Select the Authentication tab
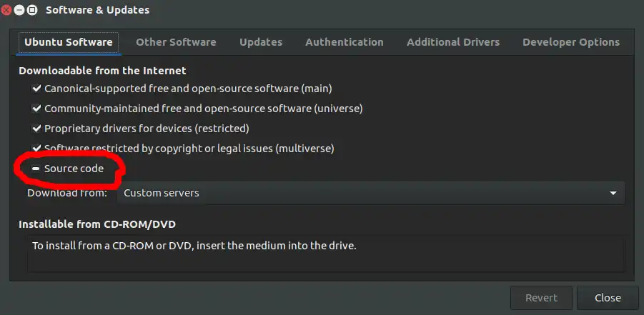This screenshot has height=315, width=644. click(345, 42)
